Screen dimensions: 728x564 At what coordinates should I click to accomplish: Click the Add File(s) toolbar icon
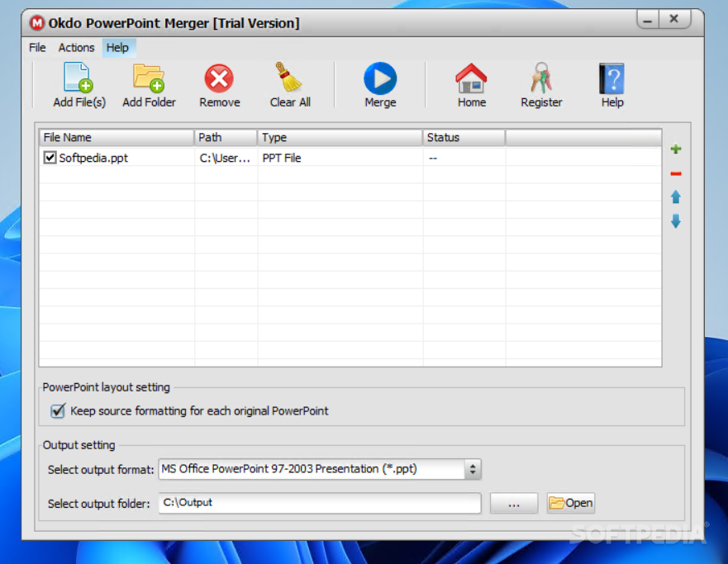click(79, 78)
